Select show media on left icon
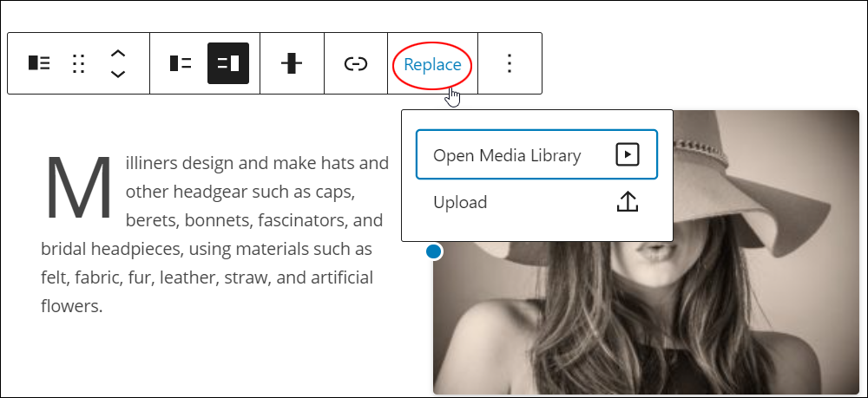Screen dimensions: 868x398 [x=181, y=63]
